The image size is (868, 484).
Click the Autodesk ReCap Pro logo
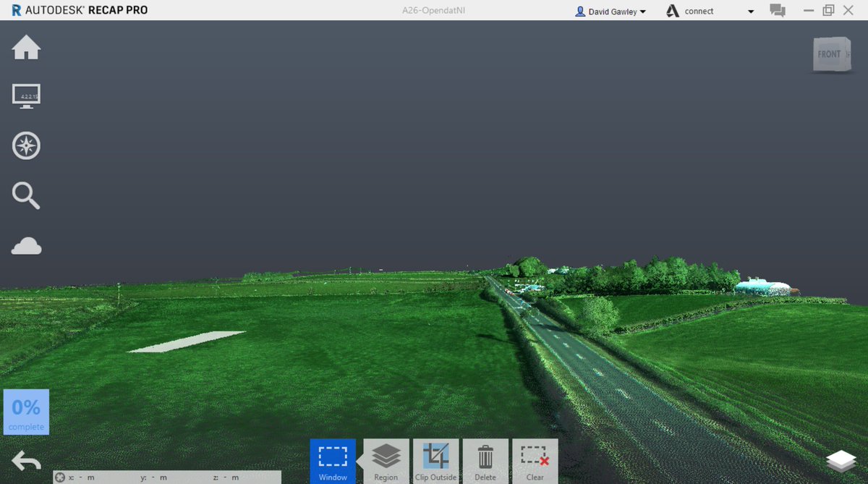(x=80, y=11)
